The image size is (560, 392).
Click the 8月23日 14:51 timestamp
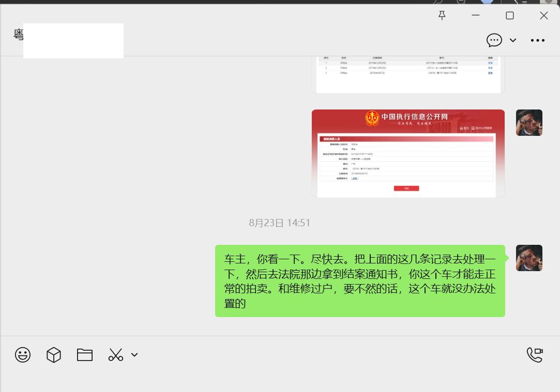pyautogui.click(x=279, y=223)
